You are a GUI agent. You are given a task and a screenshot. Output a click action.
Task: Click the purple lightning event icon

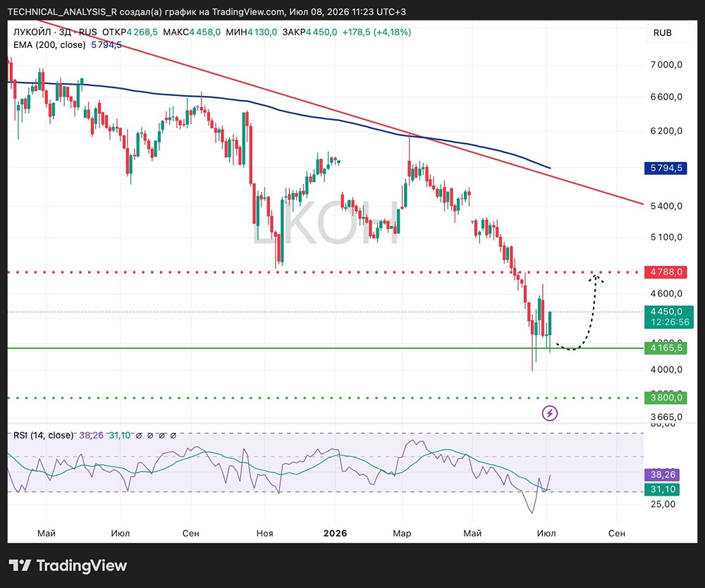click(x=549, y=412)
